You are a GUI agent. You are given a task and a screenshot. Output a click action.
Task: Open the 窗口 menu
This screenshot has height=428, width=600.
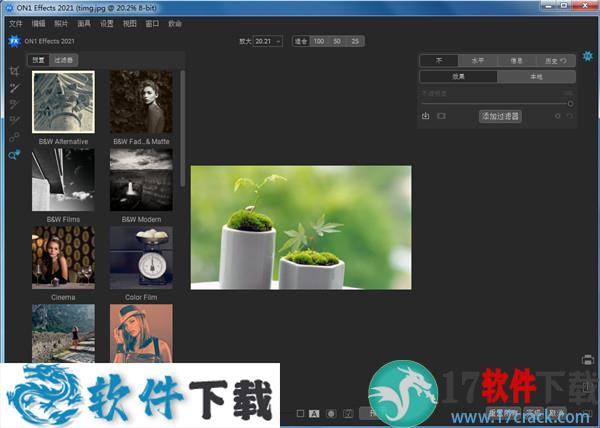(152, 22)
